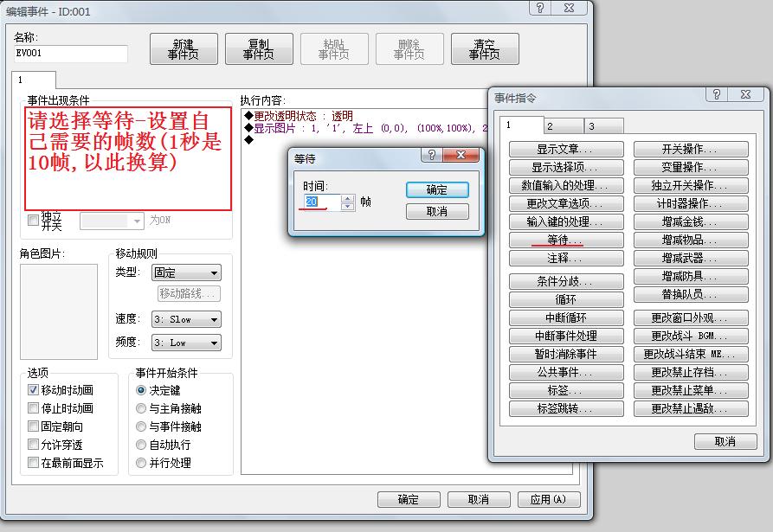Click the 注释 command button
Viewport: 773px width, 532px height.
(566, 259)
